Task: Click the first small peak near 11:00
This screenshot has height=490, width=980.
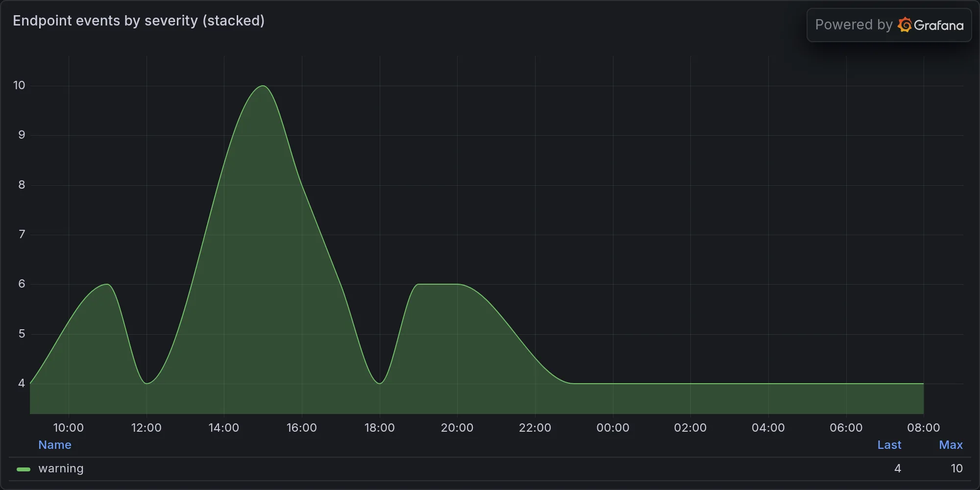Action: [x=107, y=284]
